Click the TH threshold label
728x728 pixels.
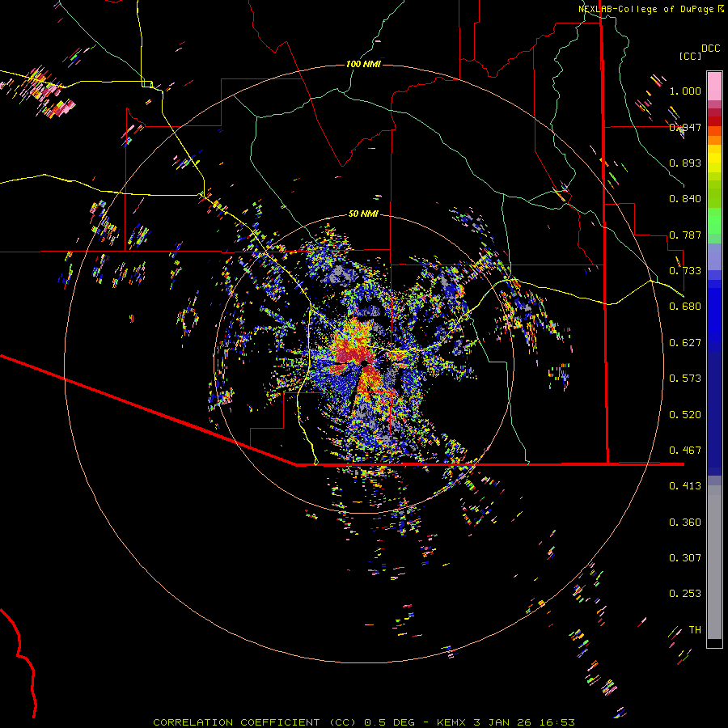click(x=695, y=630)
